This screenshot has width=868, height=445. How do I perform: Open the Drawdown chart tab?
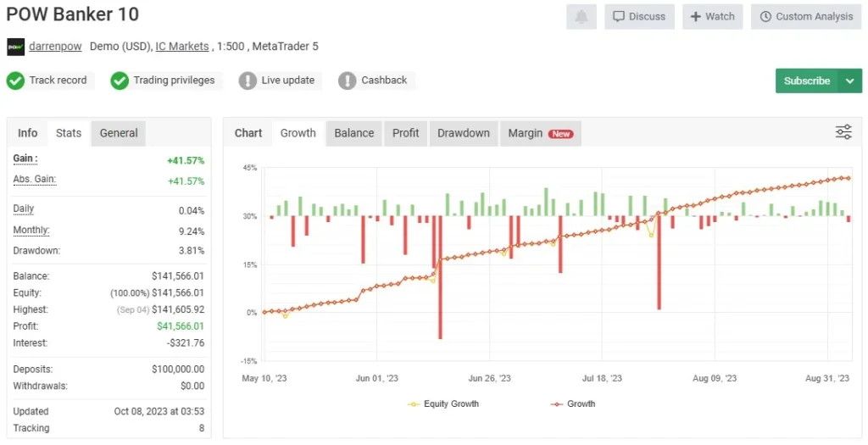point(464,133)
